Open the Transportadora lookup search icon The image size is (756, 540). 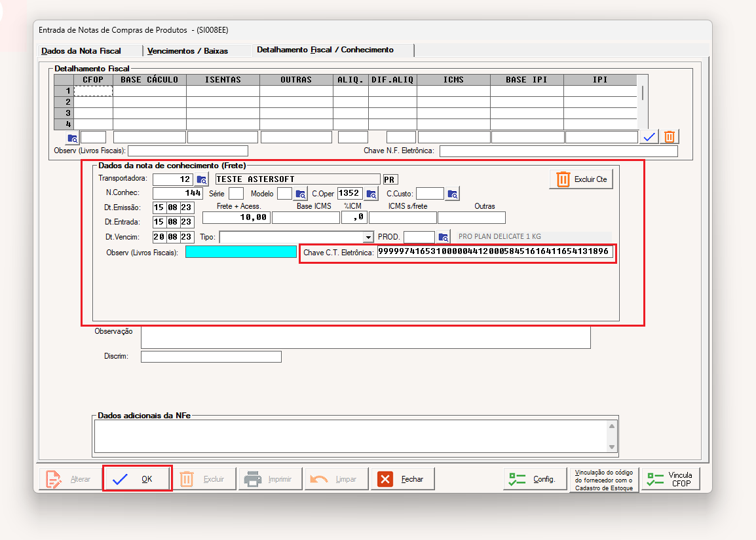pyautogui.click(x=202, y=180)
